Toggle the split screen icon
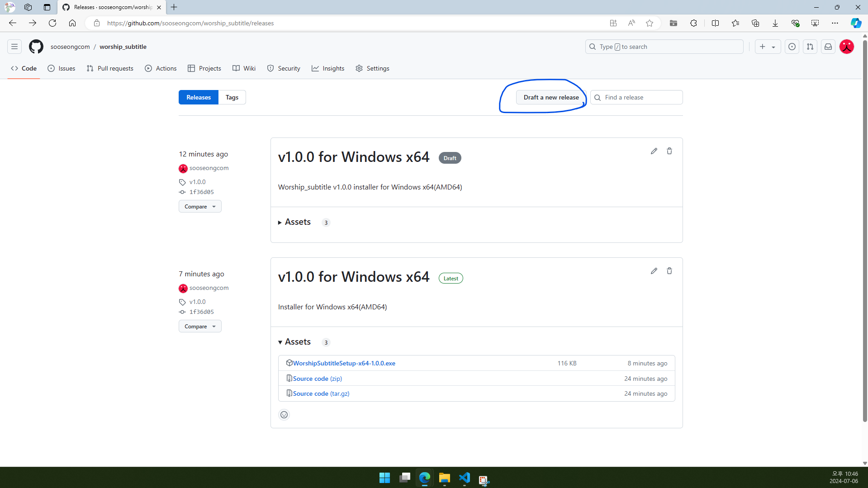The width and height of the screenshot is (868, 488). click(x=715, y=23)
